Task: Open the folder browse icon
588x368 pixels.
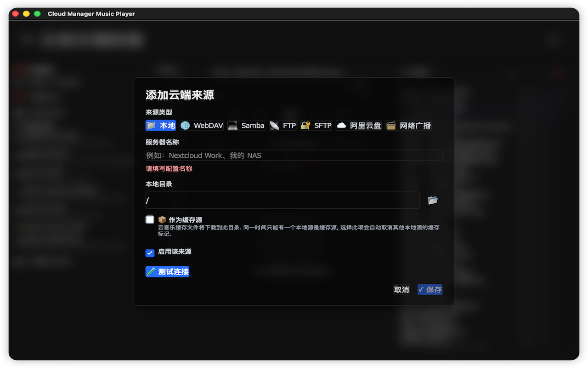Action: point(433,200)
